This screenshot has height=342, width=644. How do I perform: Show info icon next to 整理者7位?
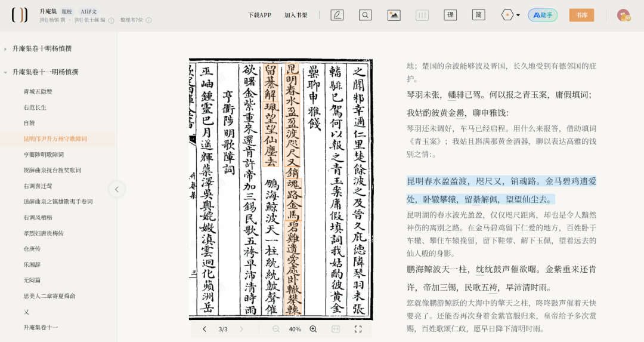click(x=148, y=20)
